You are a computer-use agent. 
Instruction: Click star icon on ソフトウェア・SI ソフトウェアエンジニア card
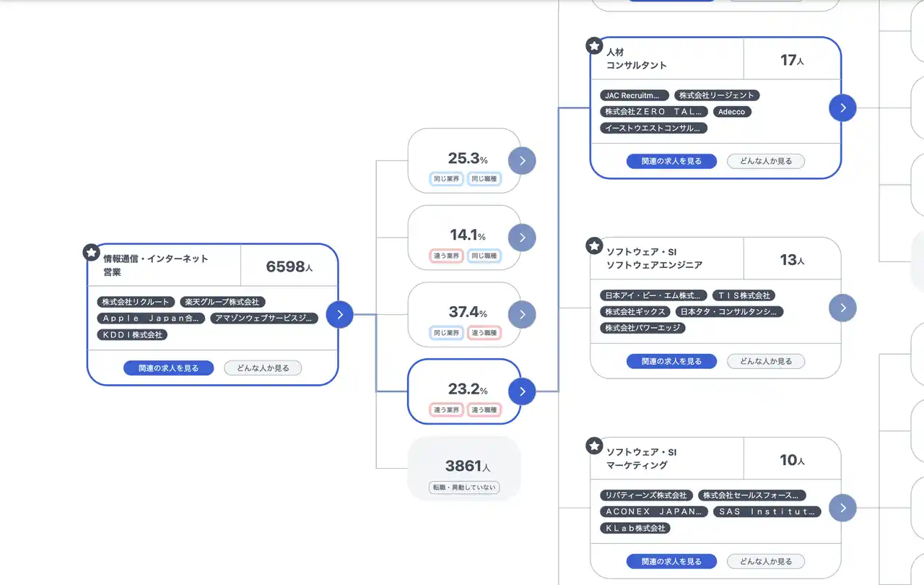tap(594, 246)
